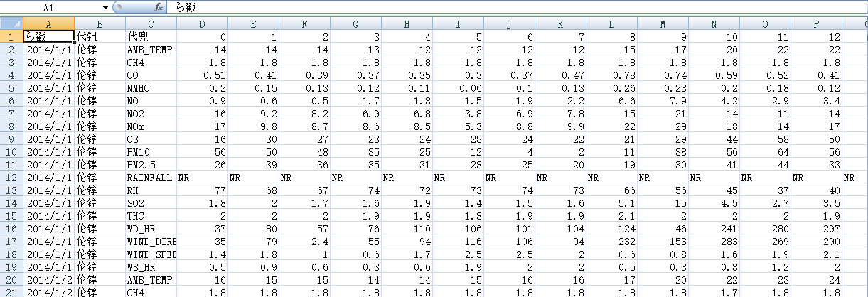The image size is (868, 297).
Task: Click date cell 2014/1/2 in row 20
Action: pyautogui.click(x=48, y=280)
